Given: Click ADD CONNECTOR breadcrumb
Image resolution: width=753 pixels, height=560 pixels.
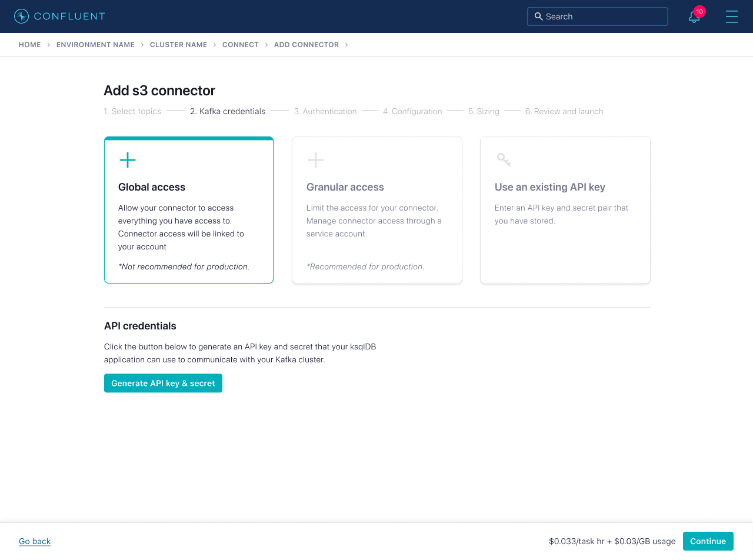Looking at the screenshot, I should (306, 45).
